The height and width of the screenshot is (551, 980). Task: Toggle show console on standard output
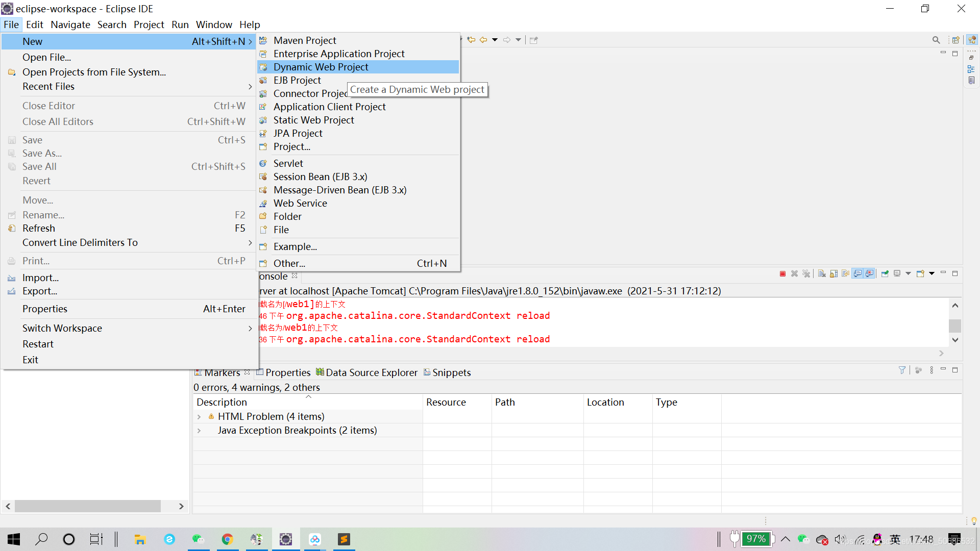click(x=857, y=274)
